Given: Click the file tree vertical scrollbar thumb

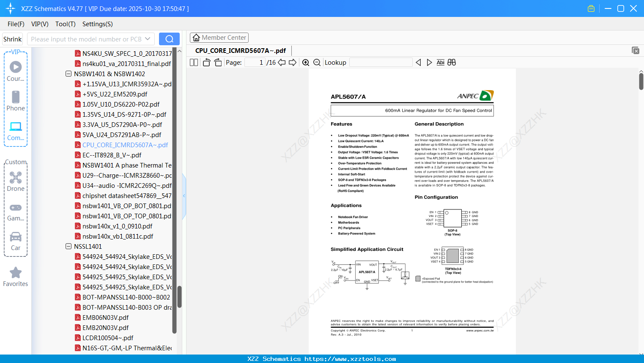Looking at the screenshot, I should (x=179, y=297).
